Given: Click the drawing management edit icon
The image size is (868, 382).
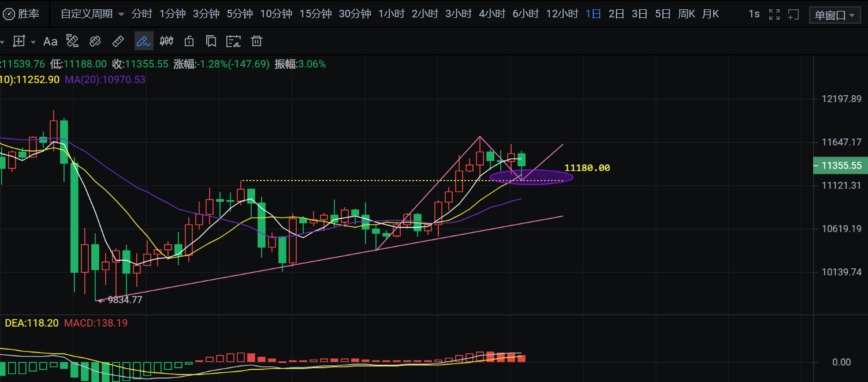Looking at the screenshot, I should point(233,41).
